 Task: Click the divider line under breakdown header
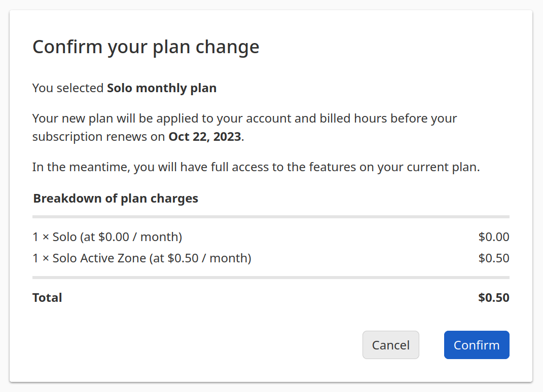(271, 217)
